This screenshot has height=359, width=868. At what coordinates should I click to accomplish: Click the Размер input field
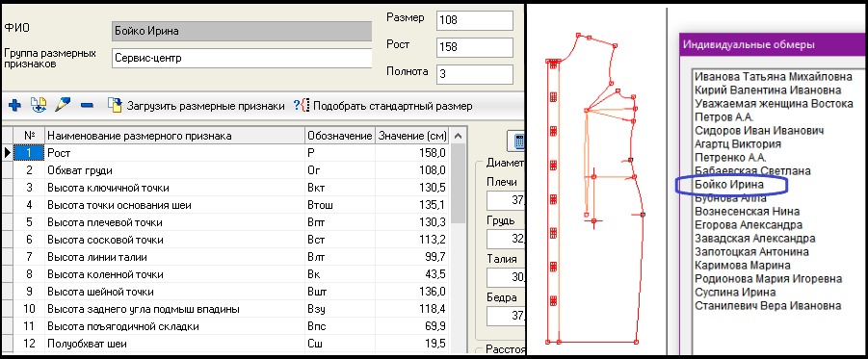(x=475, y=20)
